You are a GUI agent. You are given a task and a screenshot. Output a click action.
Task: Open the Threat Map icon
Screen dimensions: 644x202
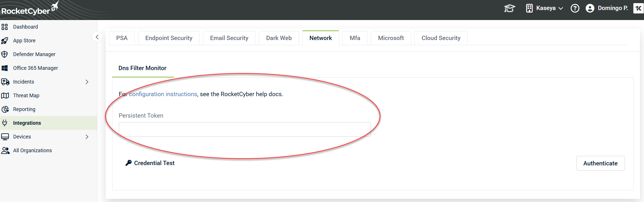click(5, 96)
